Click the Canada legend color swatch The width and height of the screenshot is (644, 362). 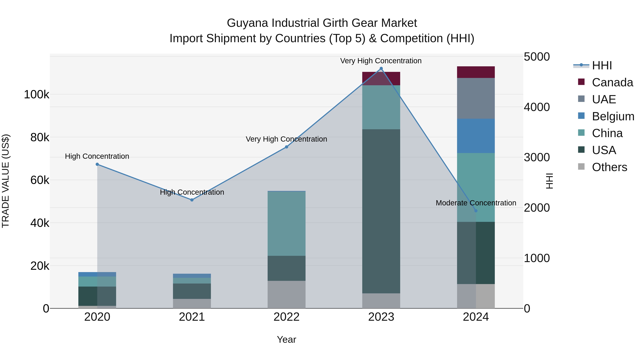coord(581,82)
